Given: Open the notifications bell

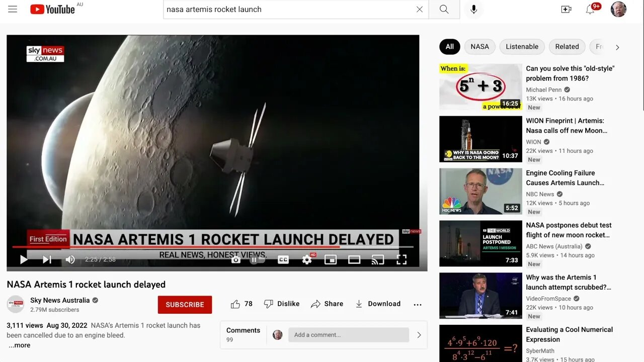Looking at the screenshot, I should pos(590,9).
